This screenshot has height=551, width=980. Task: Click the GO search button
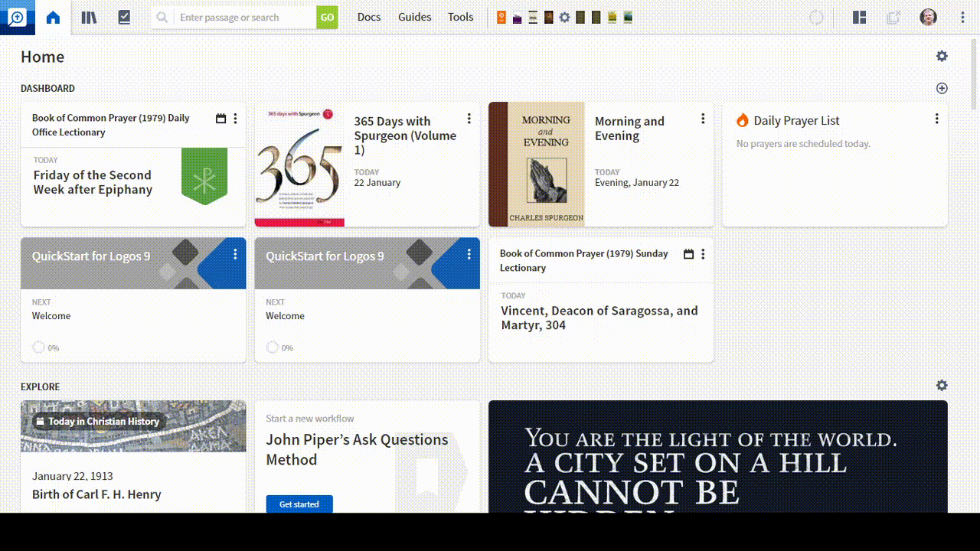click(x=328, y=17)
